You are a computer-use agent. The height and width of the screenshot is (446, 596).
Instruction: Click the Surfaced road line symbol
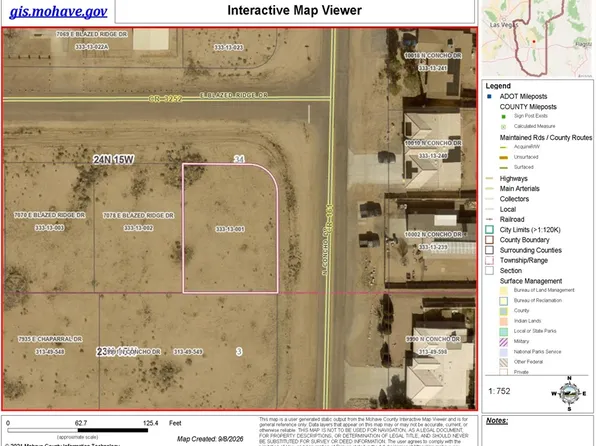(x=504, y=168)
